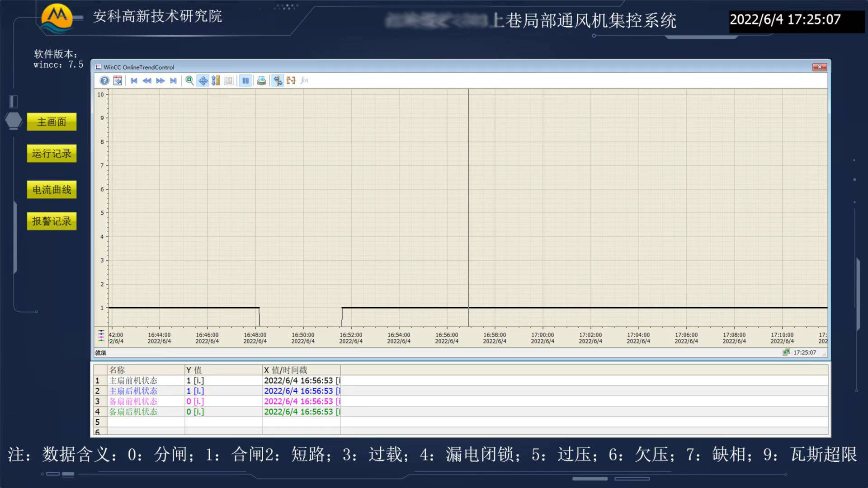This screenshot has height=488, width=868.
Task: Click the connection status icon near 17:25:07
Action: (x=786, y=352)
